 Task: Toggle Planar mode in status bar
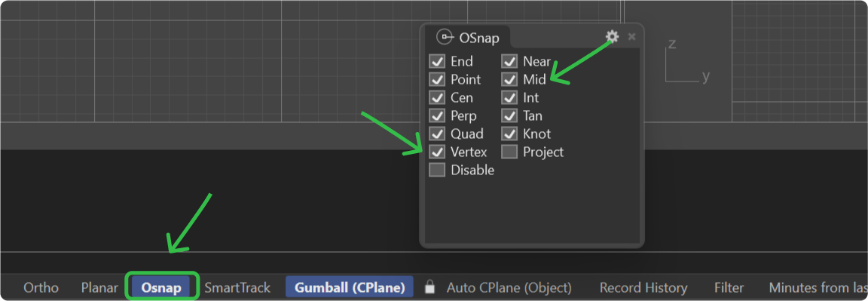99,287
